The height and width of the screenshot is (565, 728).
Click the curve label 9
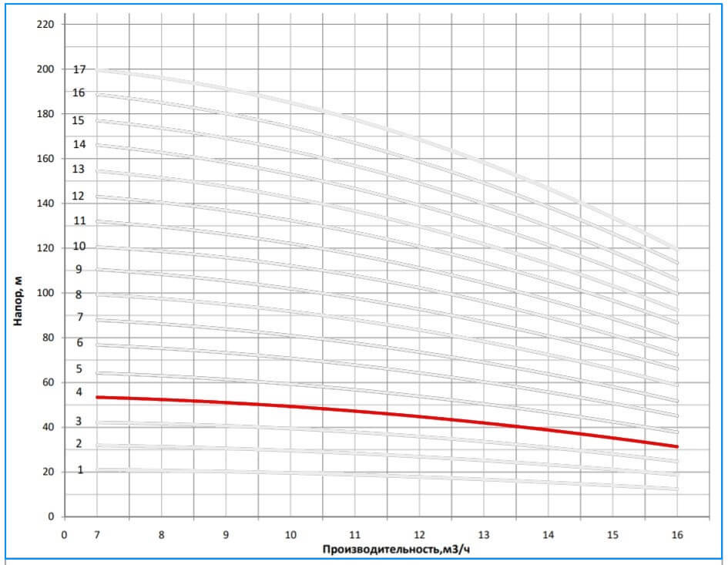click(x=79, y=270)
